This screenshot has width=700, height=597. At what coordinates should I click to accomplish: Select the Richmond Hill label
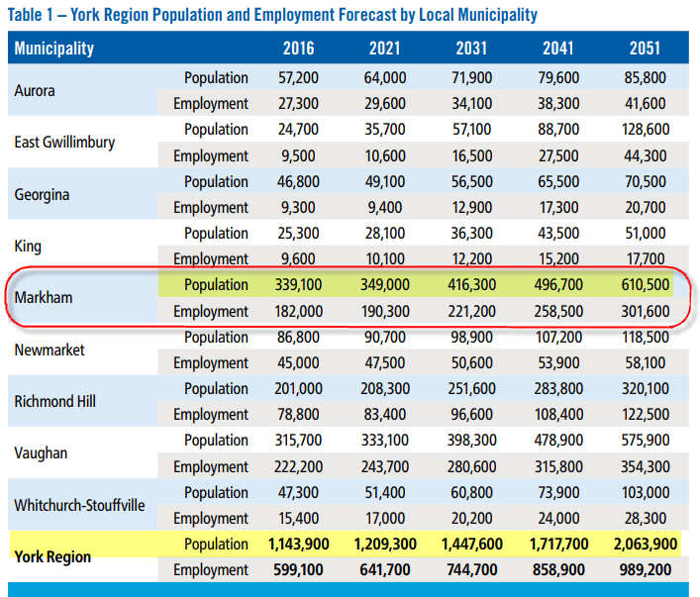pyautogui.click(x=54, y=401)
